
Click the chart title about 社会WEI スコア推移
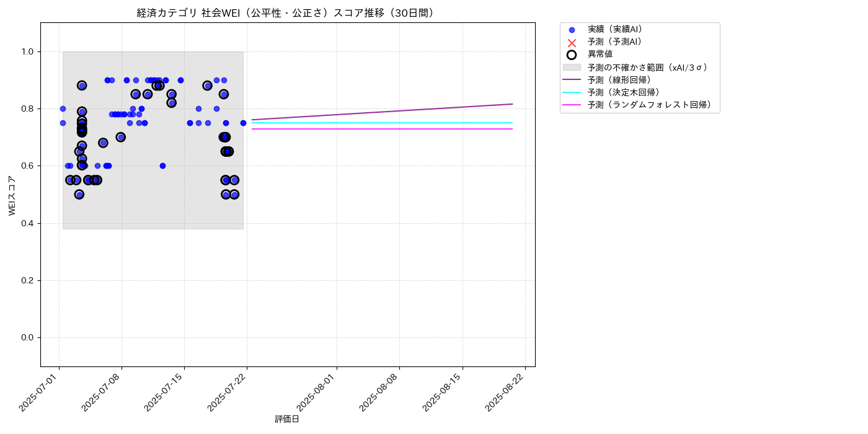click(x=288, y=13)
